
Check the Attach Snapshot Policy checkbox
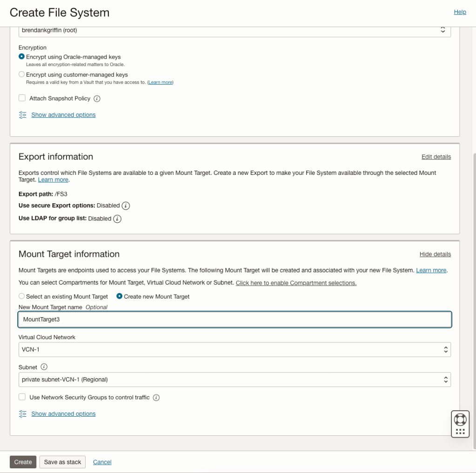pos(22,98)
